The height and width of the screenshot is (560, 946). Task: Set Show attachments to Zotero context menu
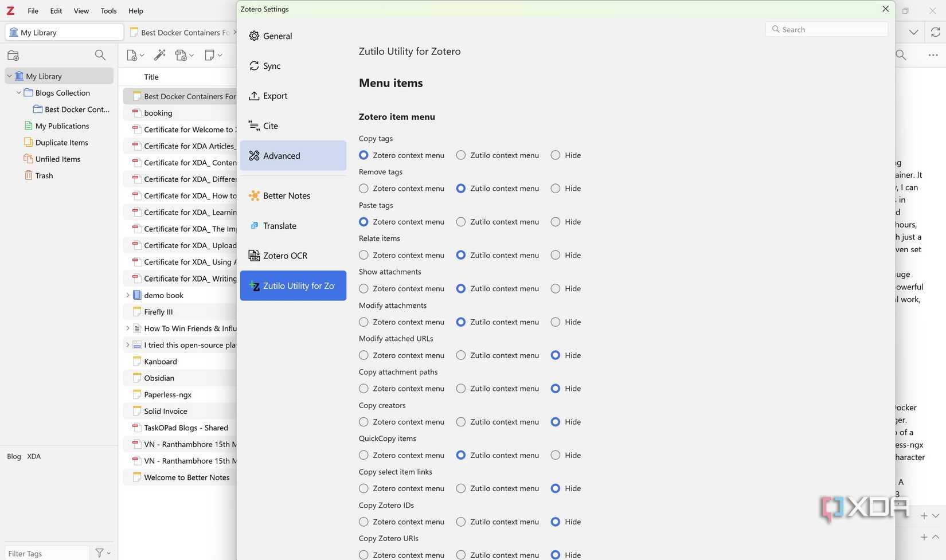(363, 289)
